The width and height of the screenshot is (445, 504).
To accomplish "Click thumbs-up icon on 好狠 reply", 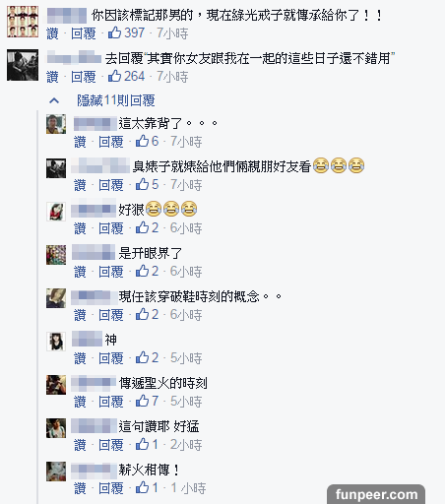I will click(x=143, y=227).
